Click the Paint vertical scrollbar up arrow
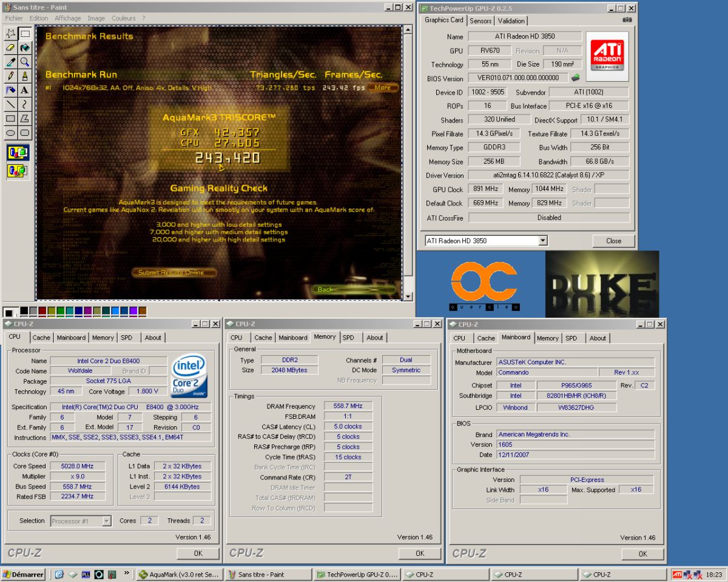The image size is (728, 582). (408, 30)
